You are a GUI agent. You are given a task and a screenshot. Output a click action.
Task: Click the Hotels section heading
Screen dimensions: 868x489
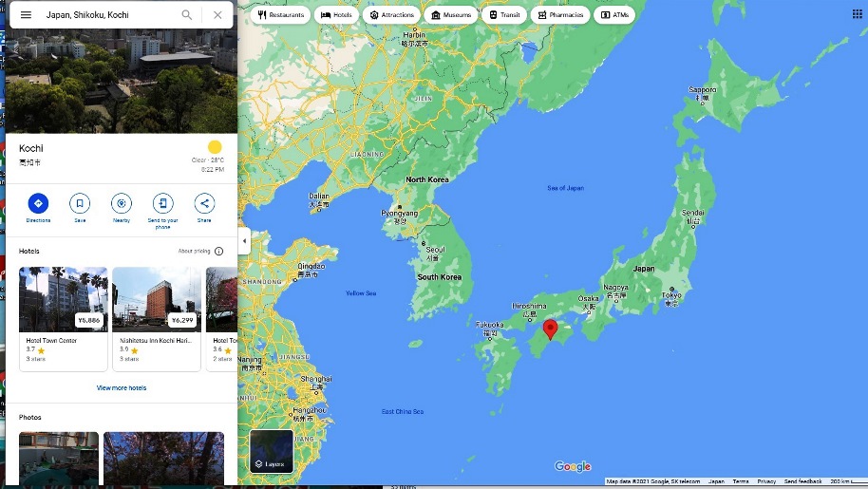click(28, 251)
